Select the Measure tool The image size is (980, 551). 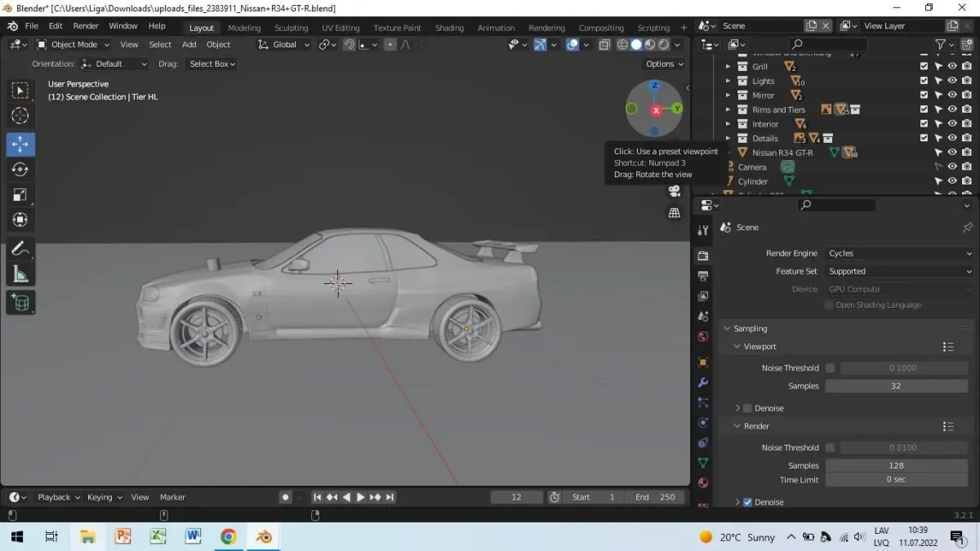pyautogui.click(x=20, y=275)
